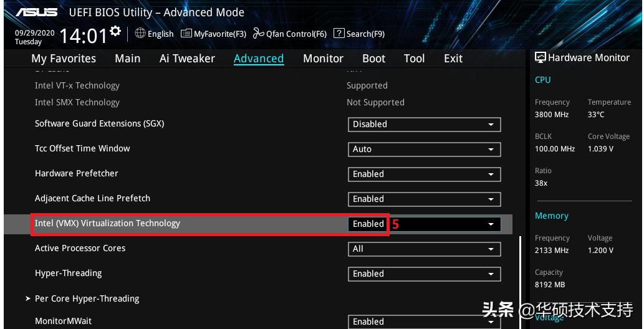
Task: Open Adjacent Cache Line Prefetch dropdown
Action: (424, 199)
